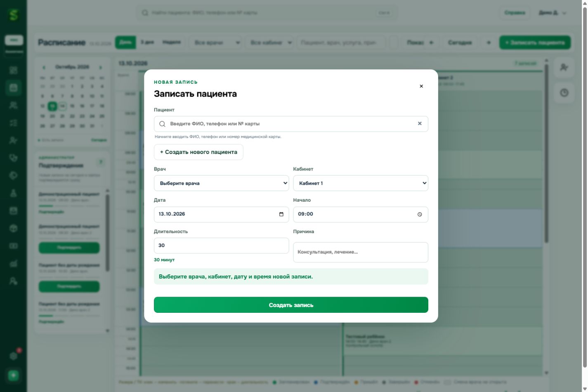
Task: Click the flask icon in the sidebar
Action: [x=14, y=193]
